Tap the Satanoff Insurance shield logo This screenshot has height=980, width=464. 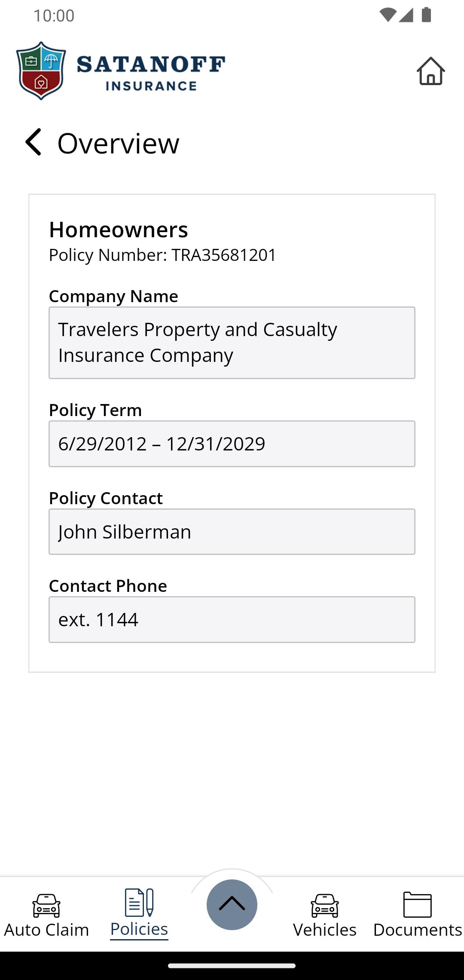pos(41,71)
